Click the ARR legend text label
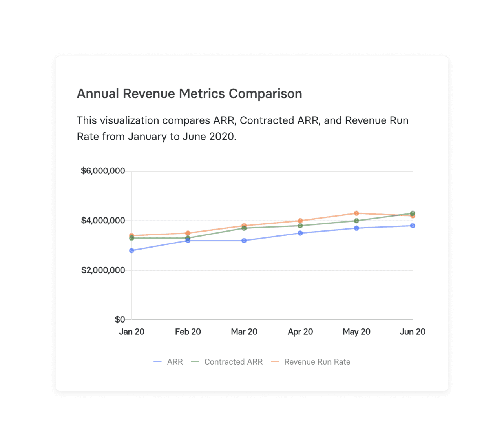 [175, 361]
